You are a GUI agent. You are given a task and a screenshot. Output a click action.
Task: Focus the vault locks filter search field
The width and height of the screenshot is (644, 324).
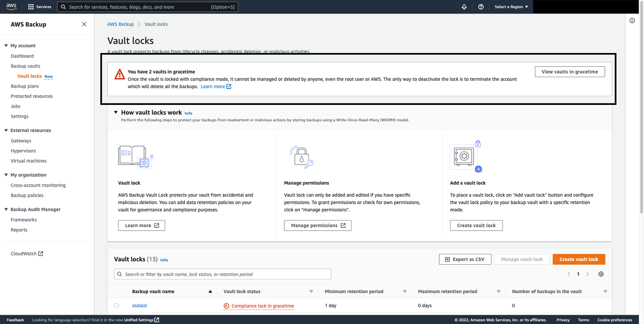click(223, 274)
